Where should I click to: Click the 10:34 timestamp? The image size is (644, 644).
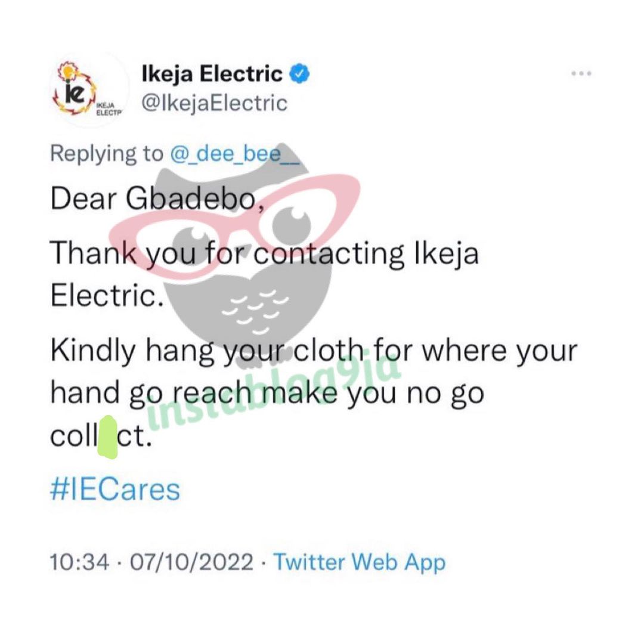point(80,562)
